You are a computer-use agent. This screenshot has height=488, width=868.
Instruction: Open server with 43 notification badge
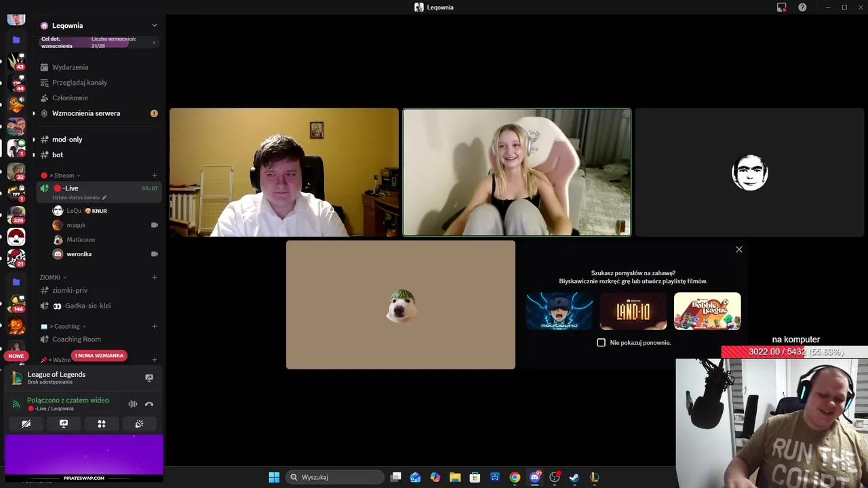click(x=16, y=62)
